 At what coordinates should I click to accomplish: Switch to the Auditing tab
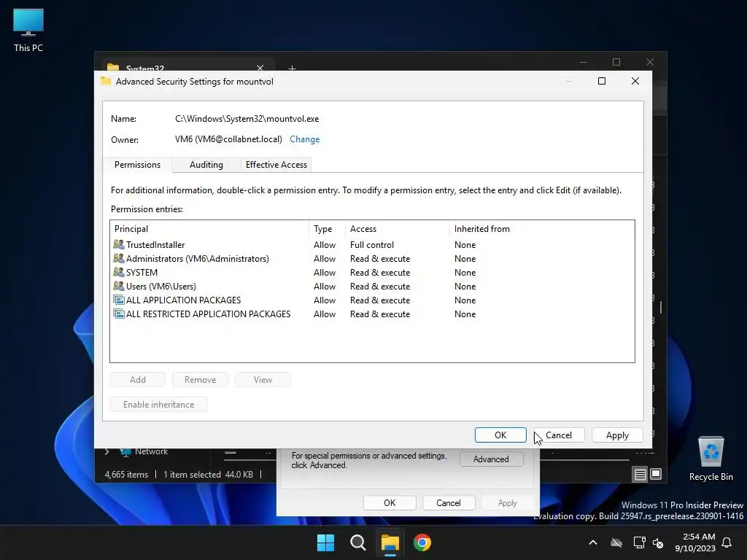click(x=206, y=164)
